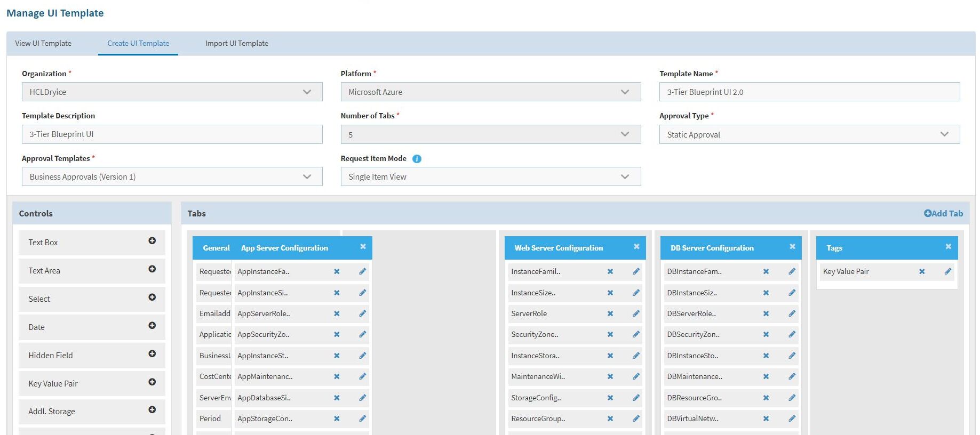Click the Emailadd field in General

(215, 313)
